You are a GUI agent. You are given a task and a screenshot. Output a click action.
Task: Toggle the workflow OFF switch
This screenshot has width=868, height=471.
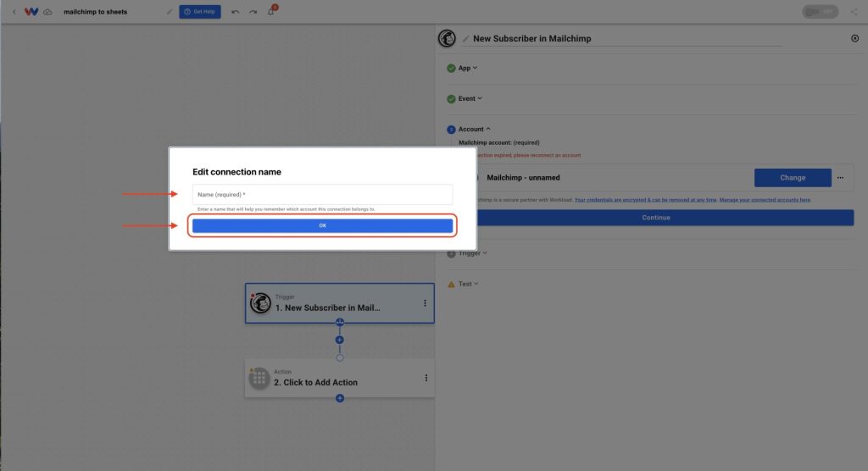tap(821, 12)
